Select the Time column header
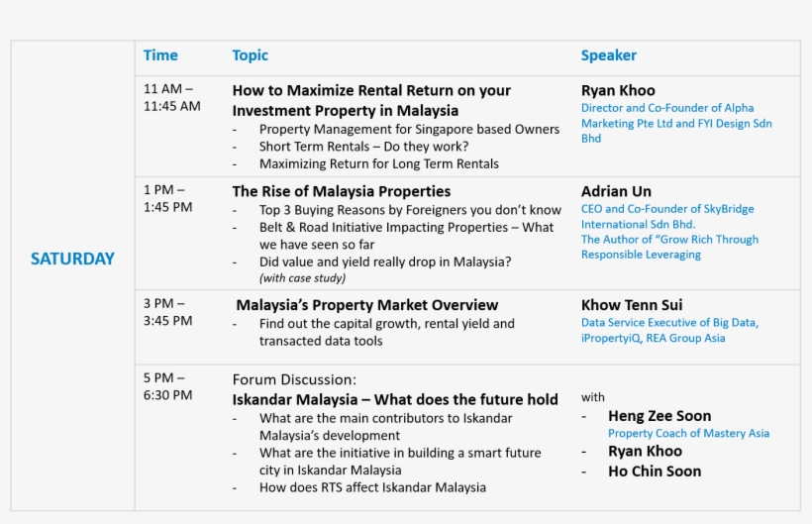The width and height of the screenshot is (812, 524). [x=160, y=55]
